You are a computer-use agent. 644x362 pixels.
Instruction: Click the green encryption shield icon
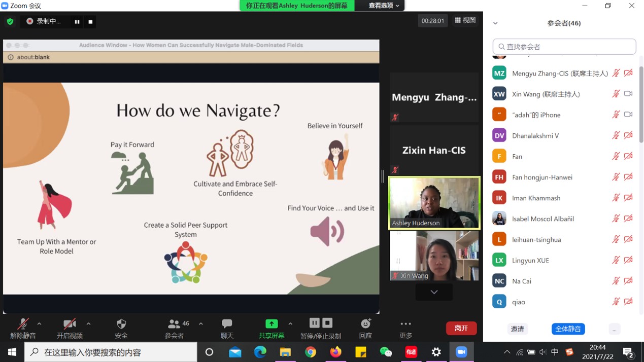(10, 21)
